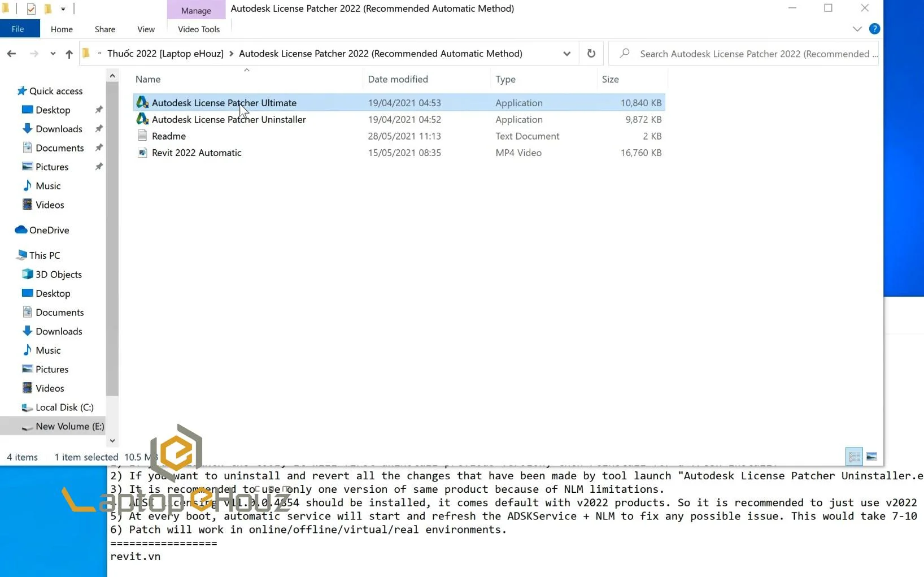Click the Pictures pin icon in Quick access
The width and height of the screenshot is (924, 577).
point(99,167)
